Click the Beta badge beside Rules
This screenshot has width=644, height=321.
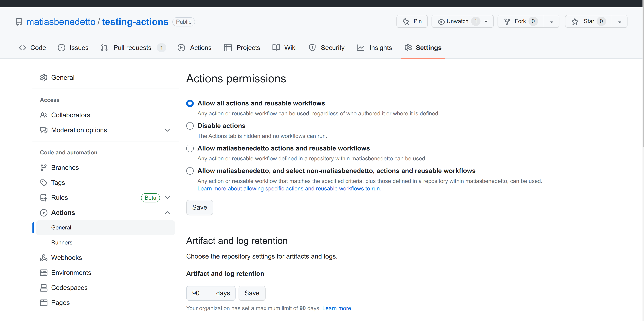point(150,198)
